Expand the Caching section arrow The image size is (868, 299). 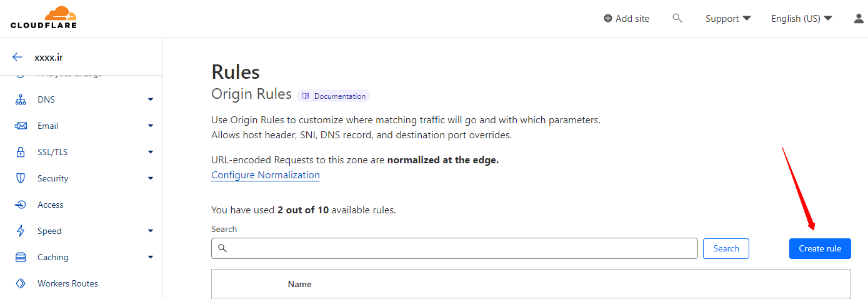151,257
